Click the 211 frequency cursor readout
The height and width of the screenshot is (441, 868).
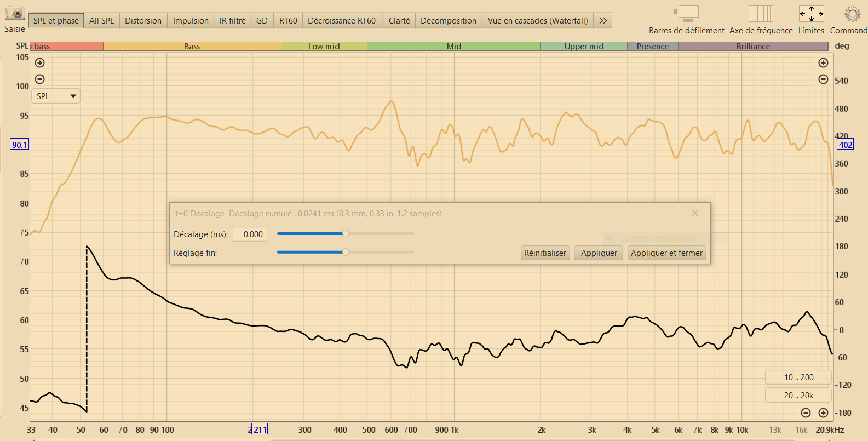260,429
